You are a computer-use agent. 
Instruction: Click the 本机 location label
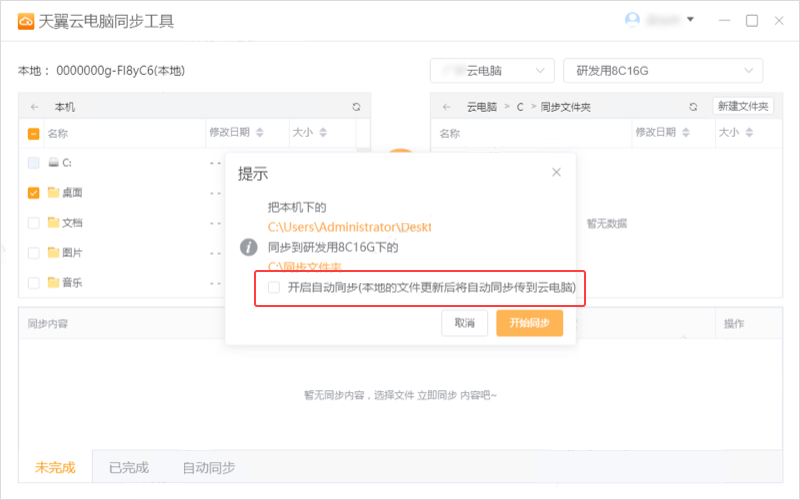(x=65, y=107)
